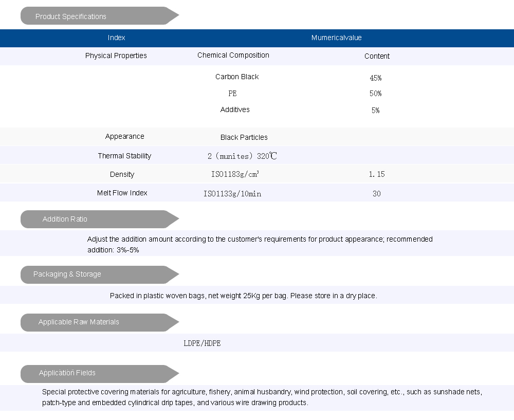Click the Packaging & Storage header
The image size is (514, 420).
pos(67,274)
